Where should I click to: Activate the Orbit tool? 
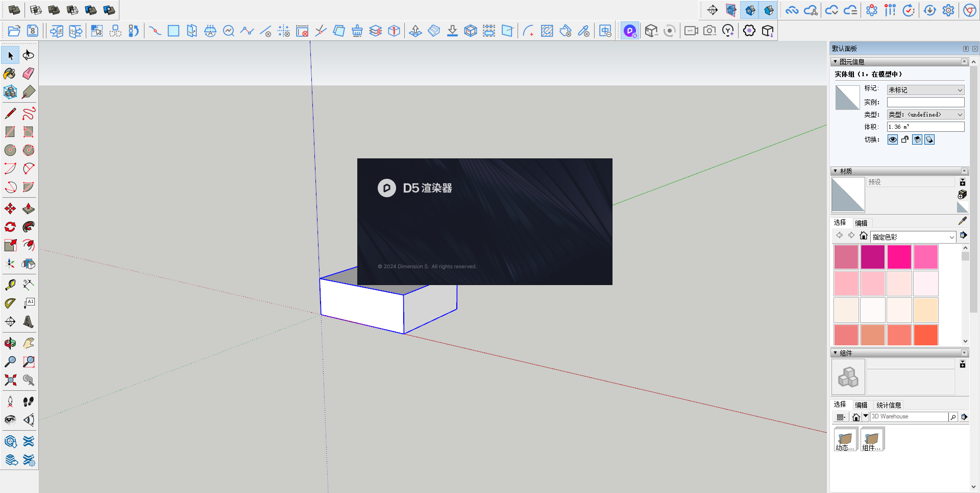pyautogui.click(x=10, y=343)
